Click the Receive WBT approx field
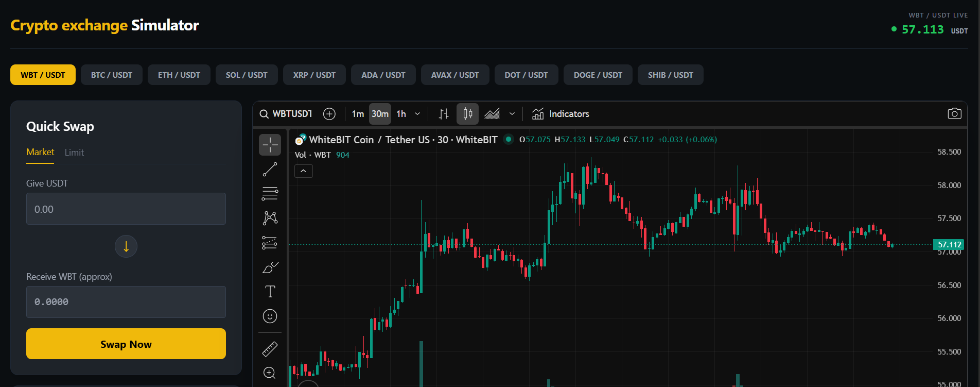 point(126,302)
